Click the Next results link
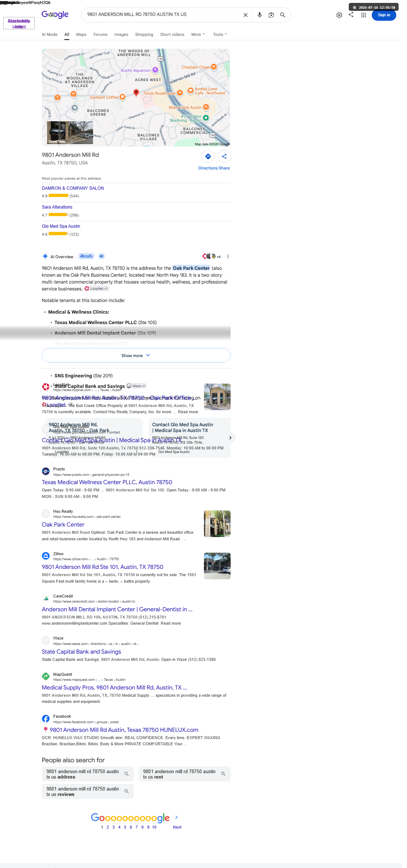Screen dimensions: 407x868 click(177, 827)
